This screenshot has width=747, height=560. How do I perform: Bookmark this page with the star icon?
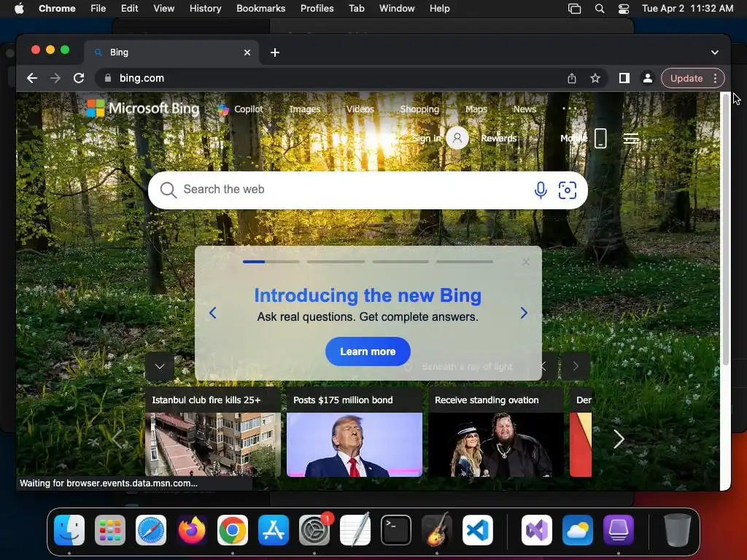point(595,78)
